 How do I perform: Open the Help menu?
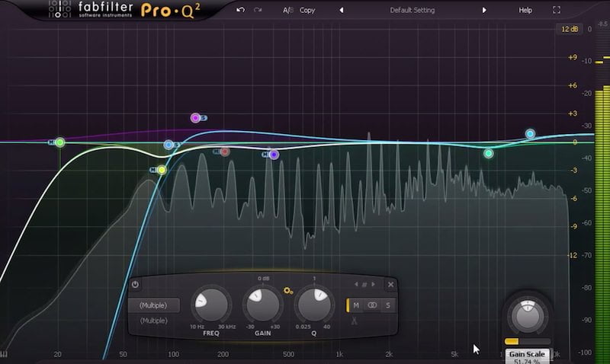[525, 10]
